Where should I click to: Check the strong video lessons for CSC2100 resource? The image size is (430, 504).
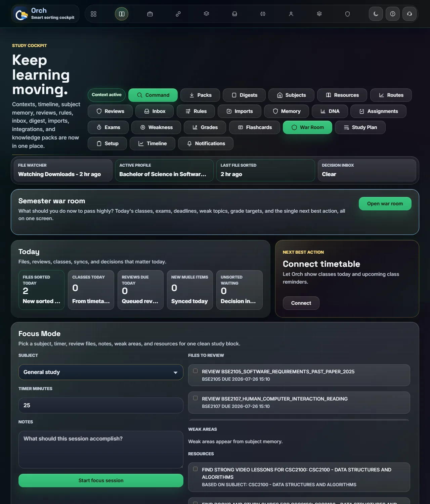tap(195, 469)
